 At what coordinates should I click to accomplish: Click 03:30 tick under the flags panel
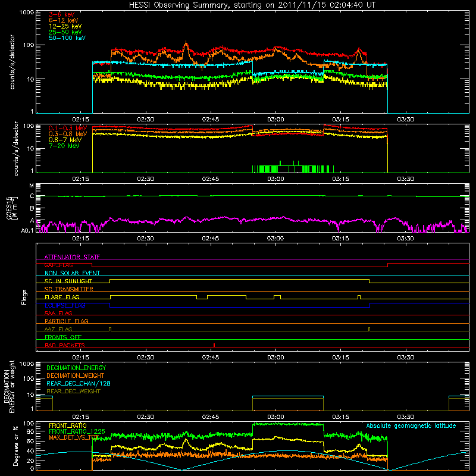pos(405,358)
